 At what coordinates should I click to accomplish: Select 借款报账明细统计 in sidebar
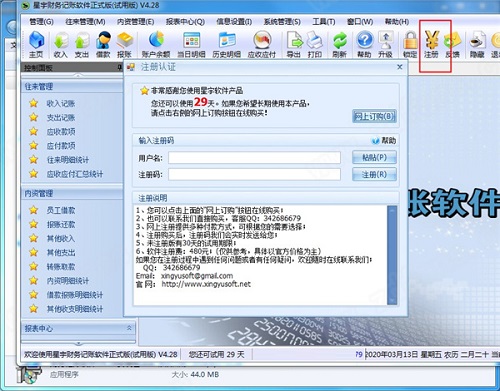point(75,295)
